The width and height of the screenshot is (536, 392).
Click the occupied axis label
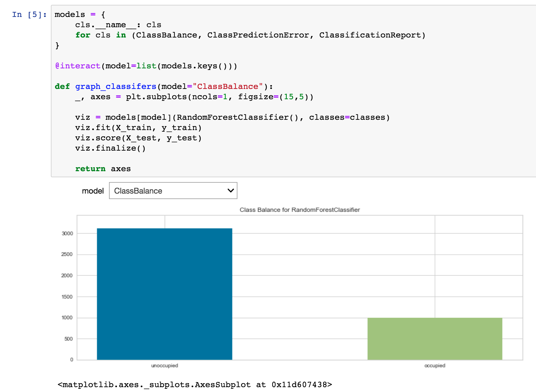tap(435, 365)
